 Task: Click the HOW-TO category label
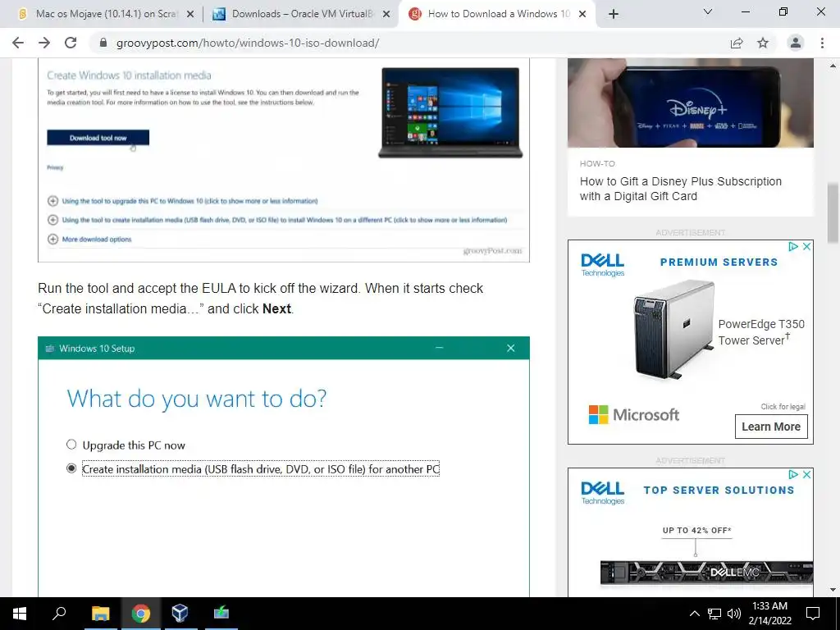click(x=597, y=163)
